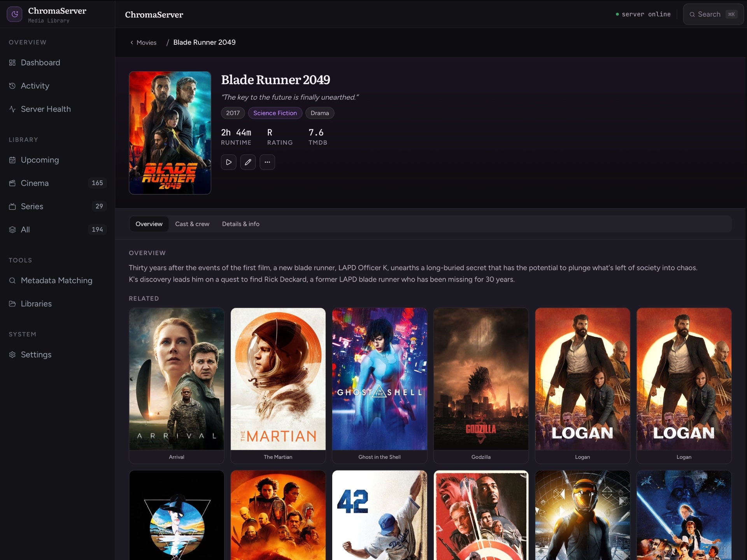
Task: Click the Libraries folder icon
Action: pos(12,304)
